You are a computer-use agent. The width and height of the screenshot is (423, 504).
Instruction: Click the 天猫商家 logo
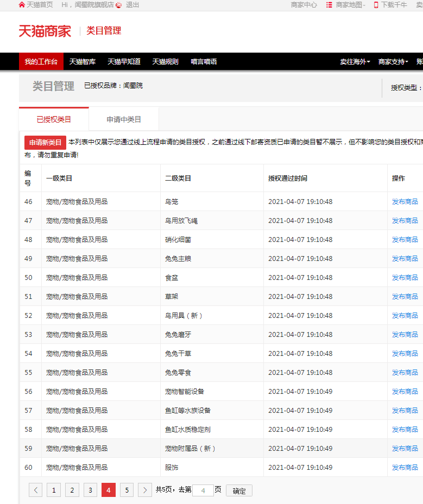coord(45,31)
